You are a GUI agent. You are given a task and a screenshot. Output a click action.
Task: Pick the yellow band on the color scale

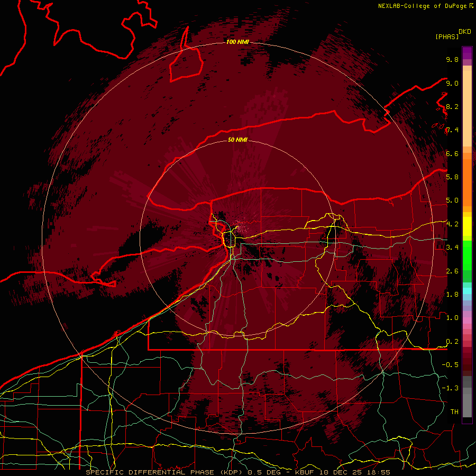467,226
